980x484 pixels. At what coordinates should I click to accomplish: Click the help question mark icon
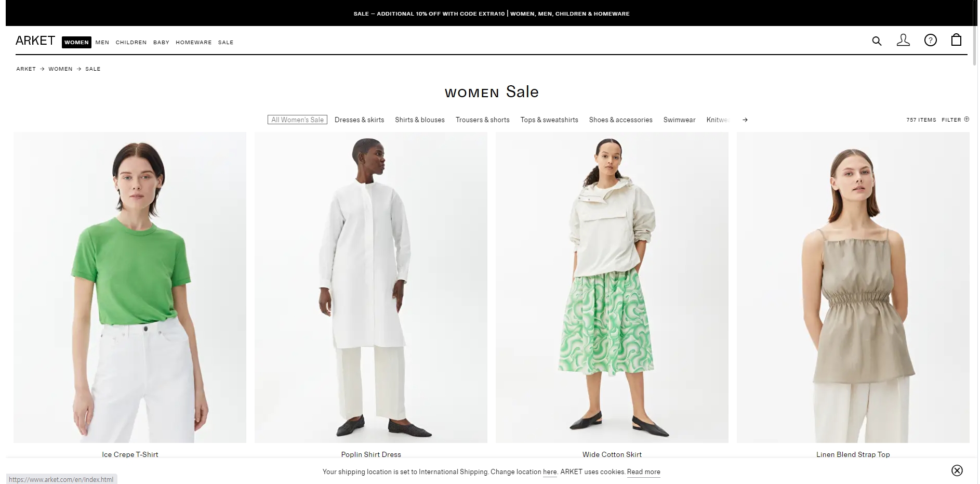[930, 40]
